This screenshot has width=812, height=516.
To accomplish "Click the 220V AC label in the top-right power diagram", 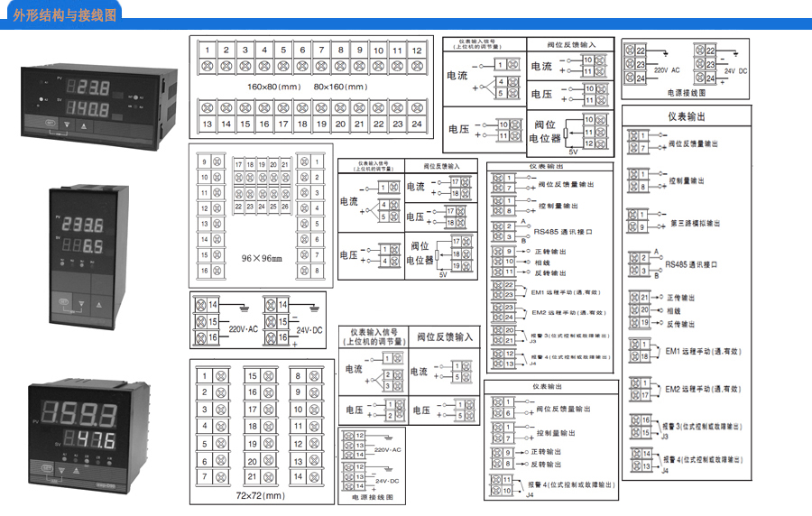I will 666,69.
